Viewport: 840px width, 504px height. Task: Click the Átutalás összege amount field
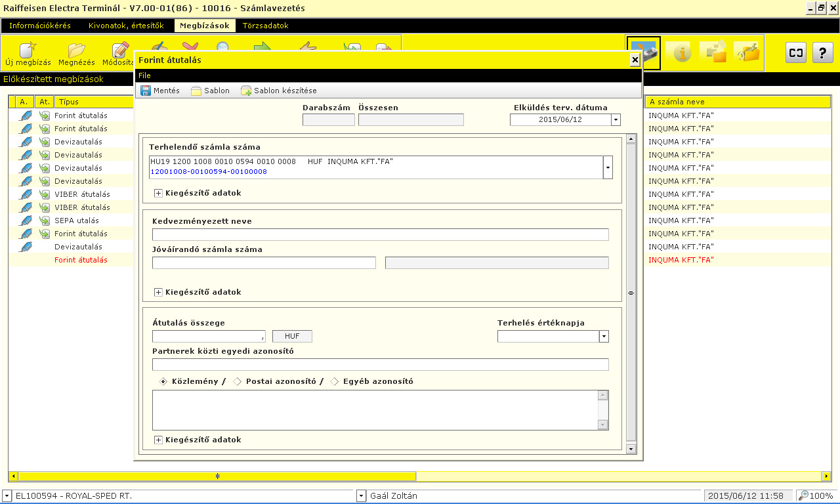coord(209,337)
